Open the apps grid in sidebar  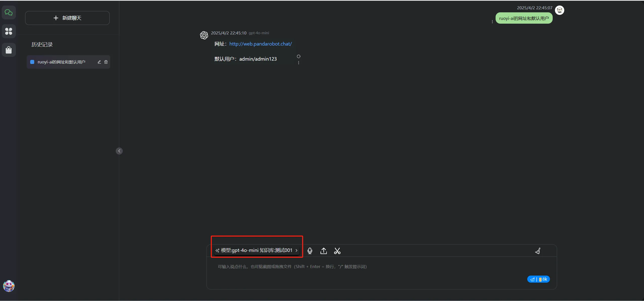(x=9, y=31)
